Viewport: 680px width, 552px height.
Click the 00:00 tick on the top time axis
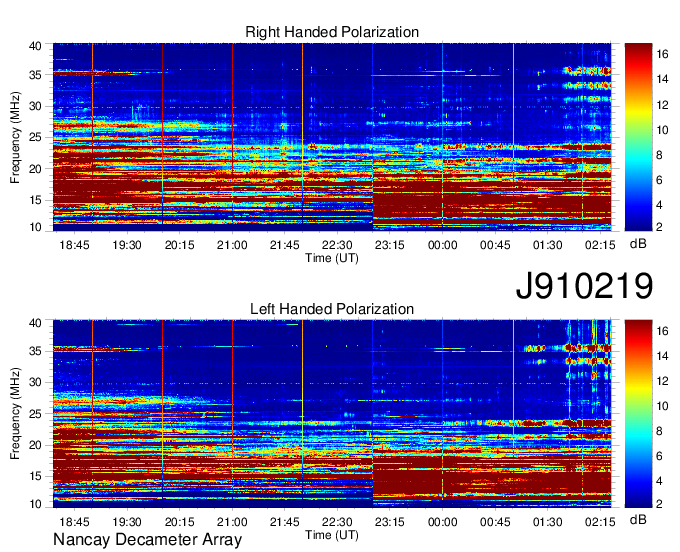coord(442,245)
